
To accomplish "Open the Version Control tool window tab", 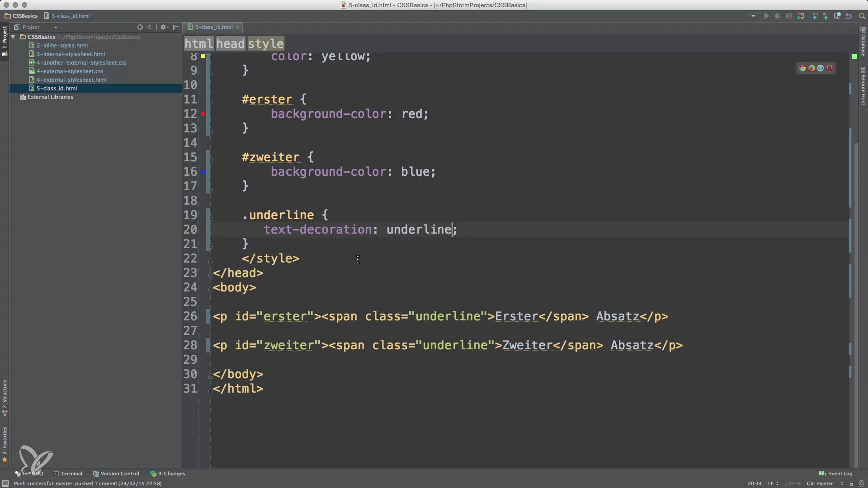I will pyautogui.click(x=116, y=474).
